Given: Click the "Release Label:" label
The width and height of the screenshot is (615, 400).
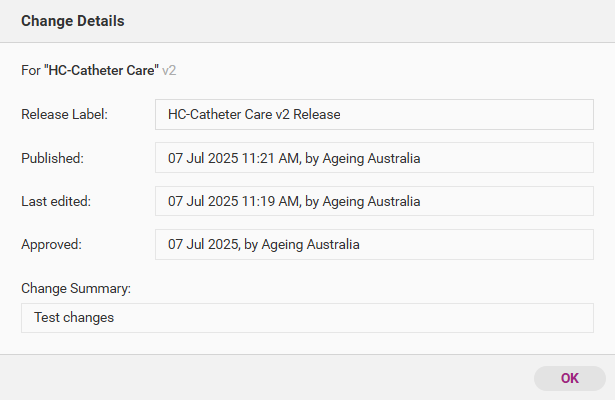Looking at the screenshot, I should [x=64, y=115].
